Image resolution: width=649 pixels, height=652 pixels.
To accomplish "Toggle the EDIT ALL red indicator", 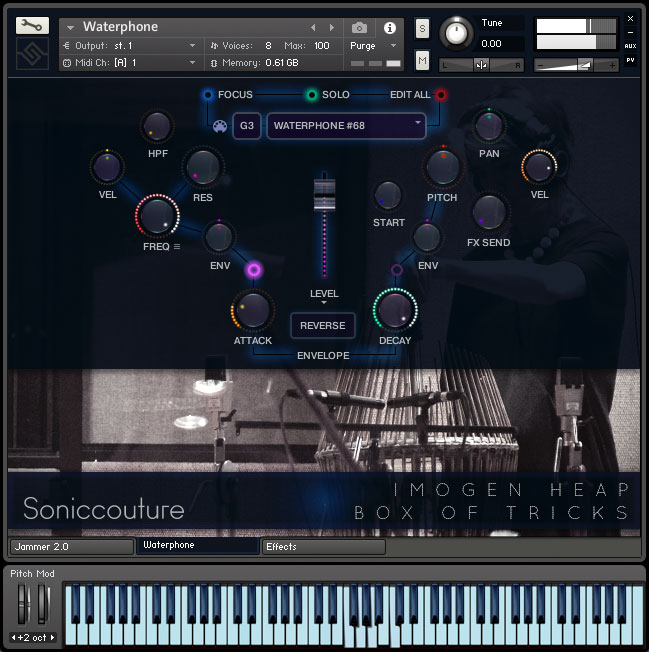I will tap(441, 95).
